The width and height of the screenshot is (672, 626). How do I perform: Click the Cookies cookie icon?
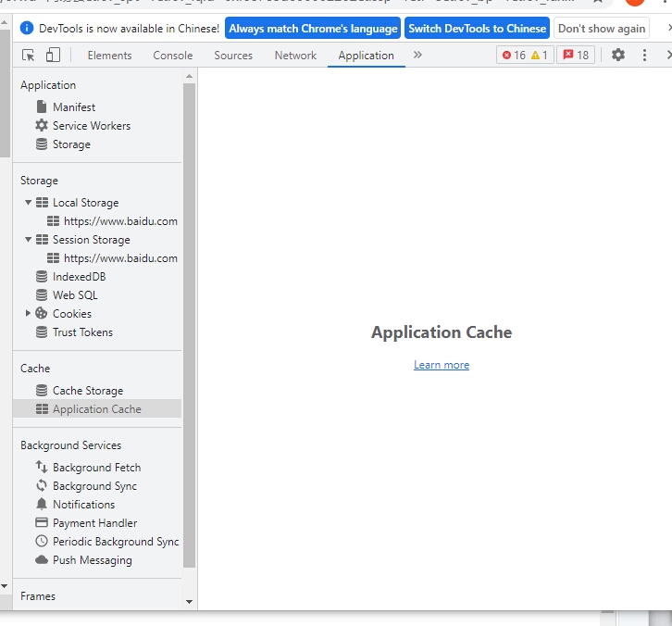pos(42,313)
